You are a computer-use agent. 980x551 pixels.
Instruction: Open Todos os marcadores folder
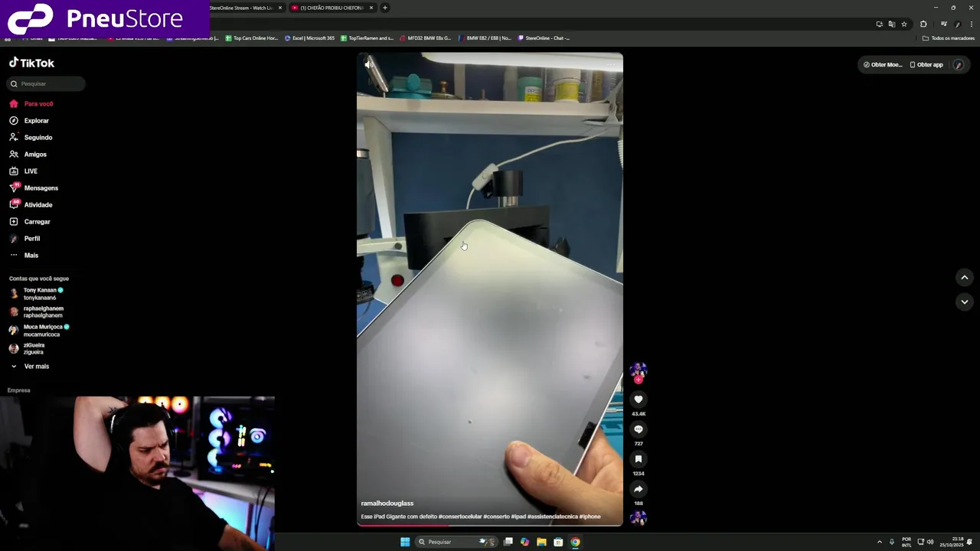pos(949,38)
